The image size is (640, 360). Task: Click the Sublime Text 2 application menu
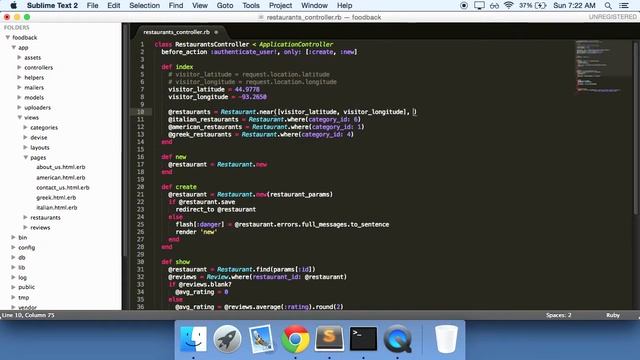tap(52, 5)
